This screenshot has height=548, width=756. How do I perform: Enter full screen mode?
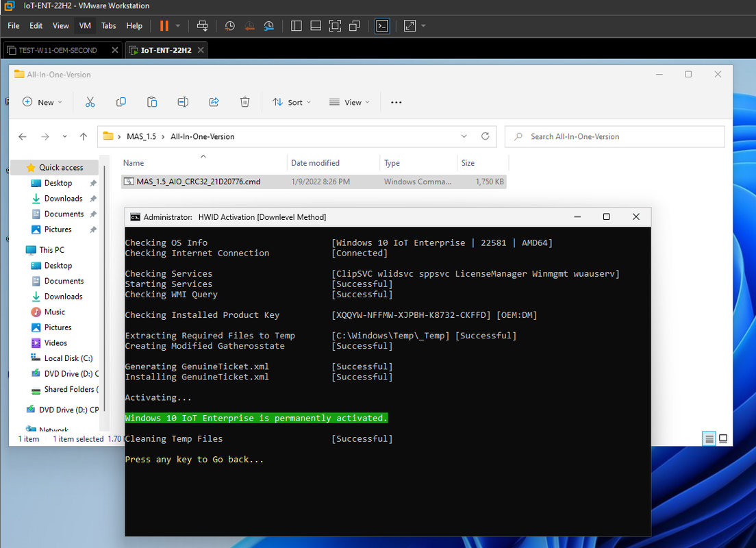[335, 26]
